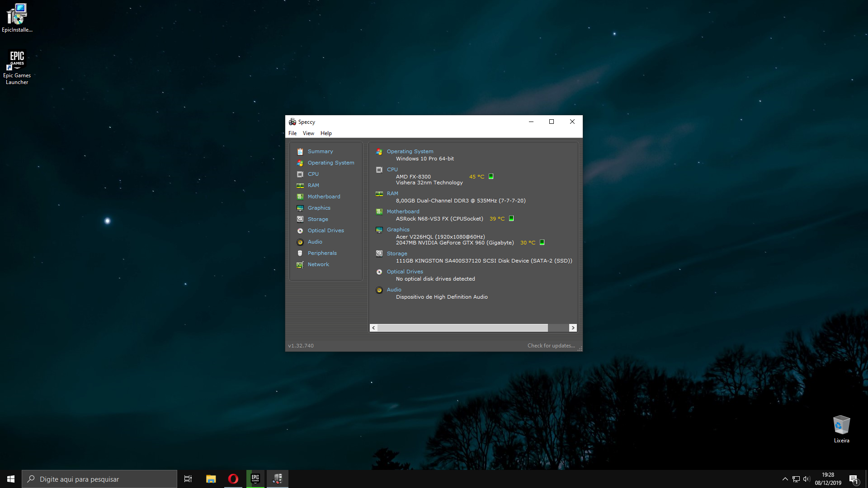Click the horizontal scrollbar thumb
Image resolution: width=868 pixels, height=488 pixels.
462,328
